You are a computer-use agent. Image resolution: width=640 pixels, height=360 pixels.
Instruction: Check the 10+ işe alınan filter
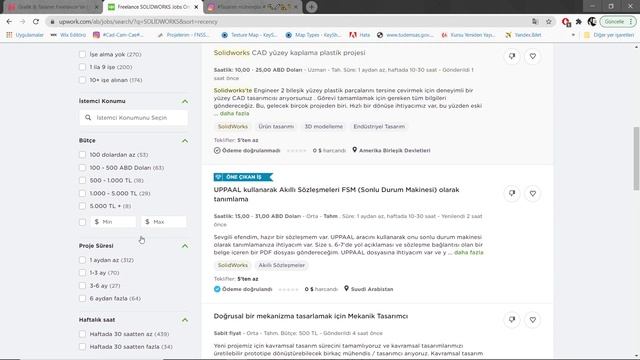[82, 80]
